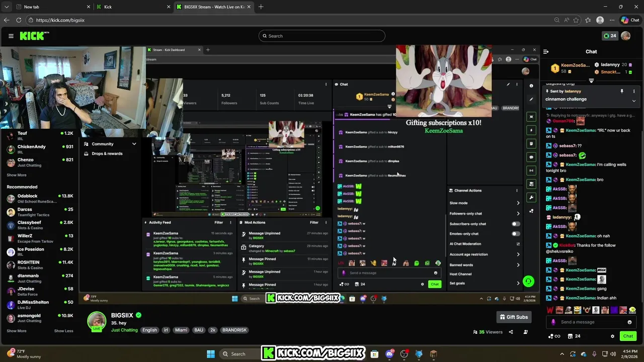Screen dimensions: 644x362
Task: Click the BRANDRISK tag
Action: [234, 330]
